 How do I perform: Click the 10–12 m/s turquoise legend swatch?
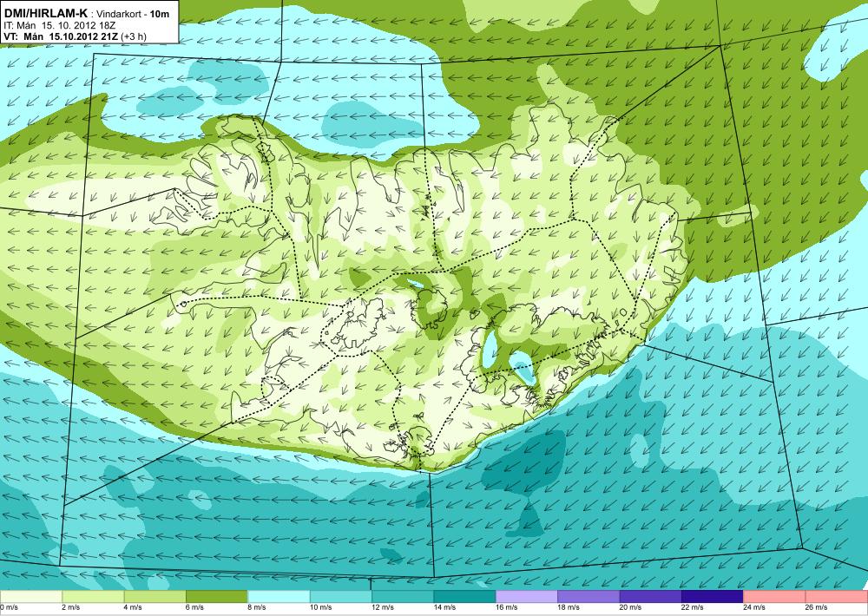(341, 597)
